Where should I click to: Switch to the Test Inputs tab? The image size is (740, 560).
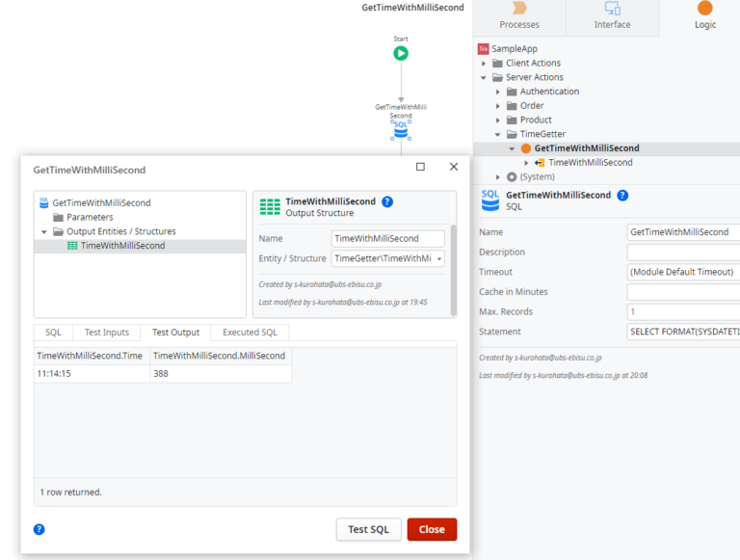107,333
